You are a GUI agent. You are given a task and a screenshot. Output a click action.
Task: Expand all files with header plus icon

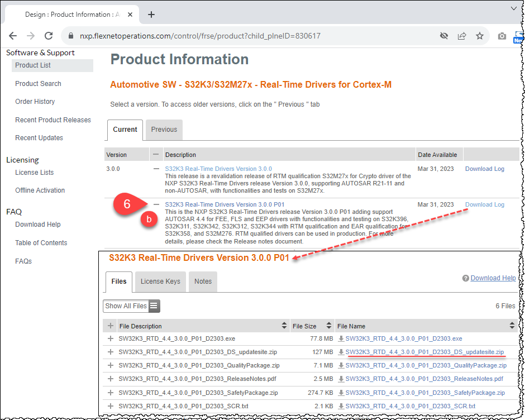[110, 326]
